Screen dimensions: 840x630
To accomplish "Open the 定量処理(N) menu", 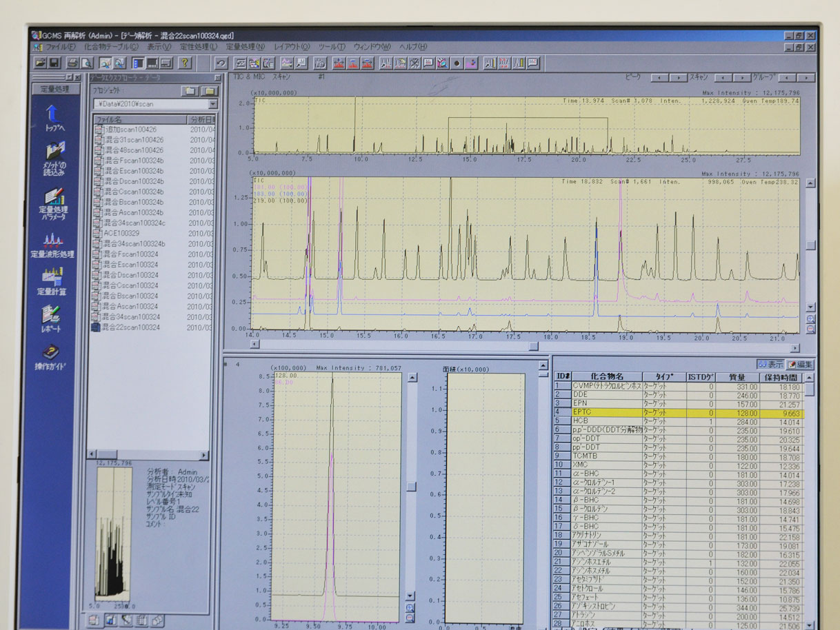I will (246, 47).
